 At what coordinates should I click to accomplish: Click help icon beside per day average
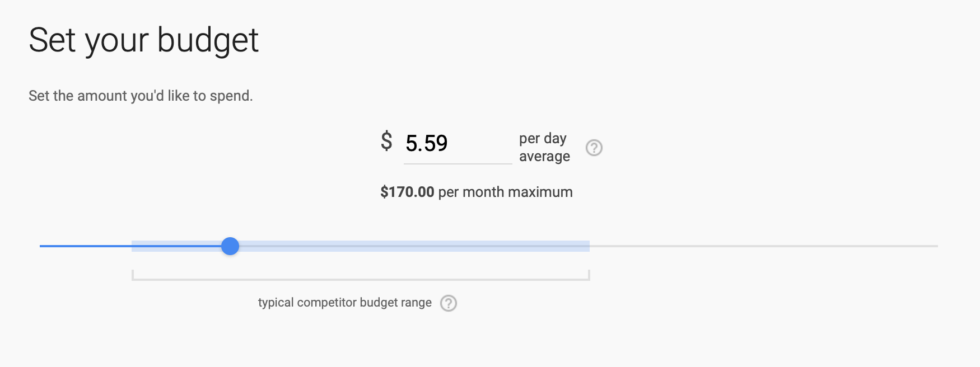594,148
